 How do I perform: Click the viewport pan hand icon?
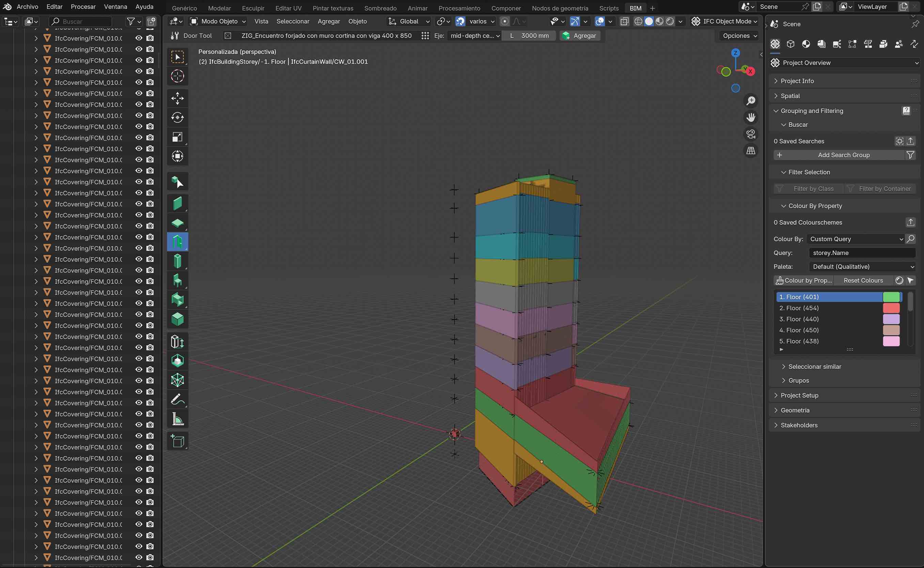751,118
